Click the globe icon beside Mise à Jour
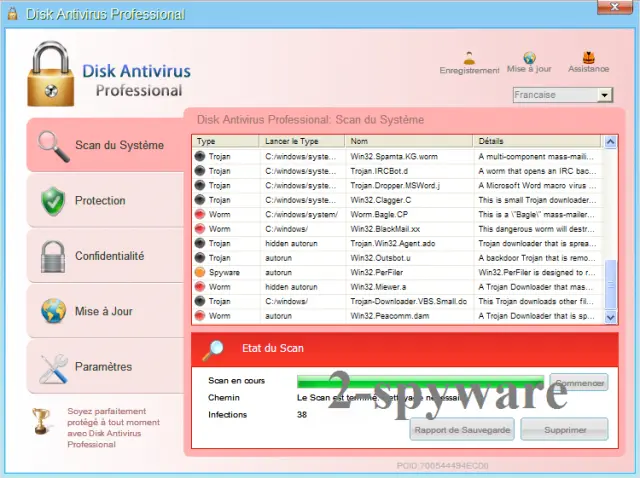 (x=53, y=311)
